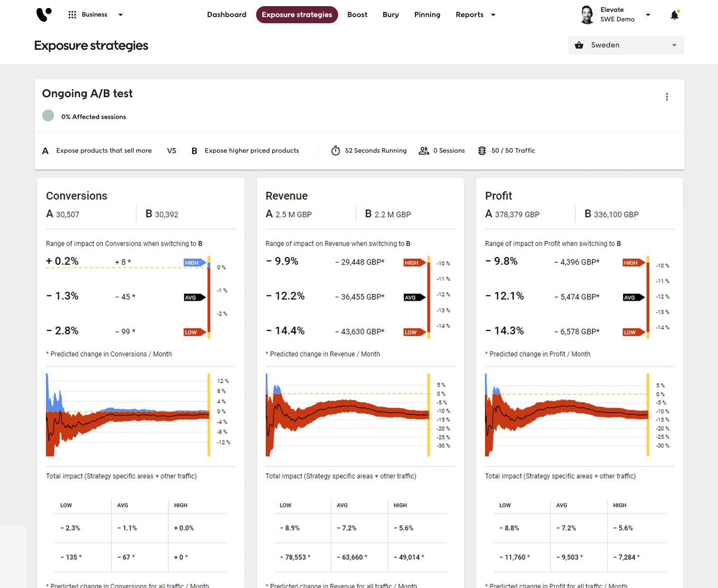Open the Boost tab
This screenshot has height=588, width=718.
(x=357, y=15)
